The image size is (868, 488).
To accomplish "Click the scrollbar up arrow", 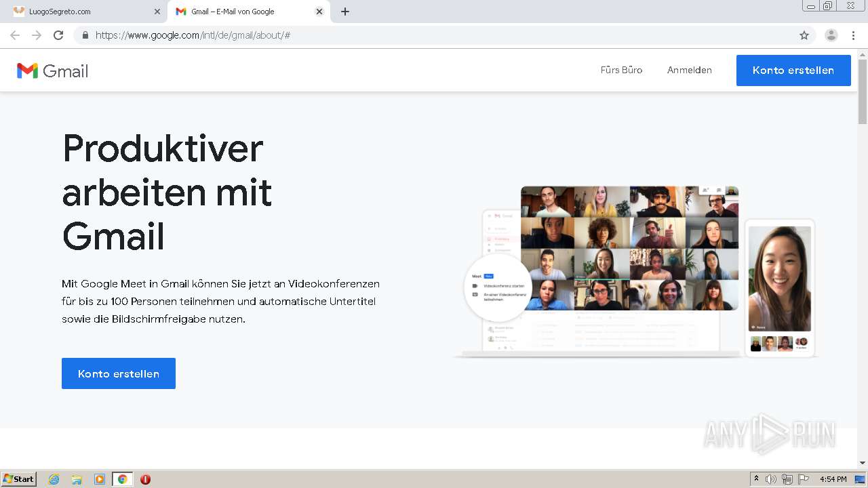I will pos(863,54).
